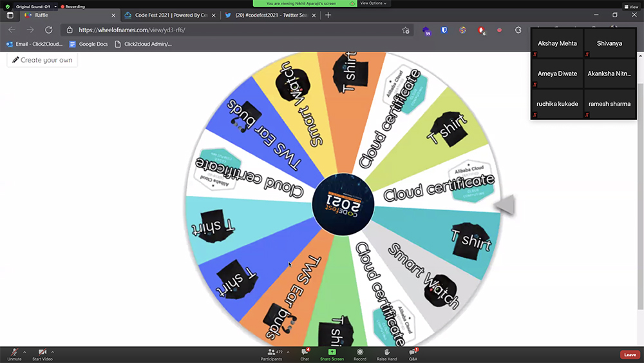
Task: Open the tab actions menu icon
Action: (x=10, y=15)
